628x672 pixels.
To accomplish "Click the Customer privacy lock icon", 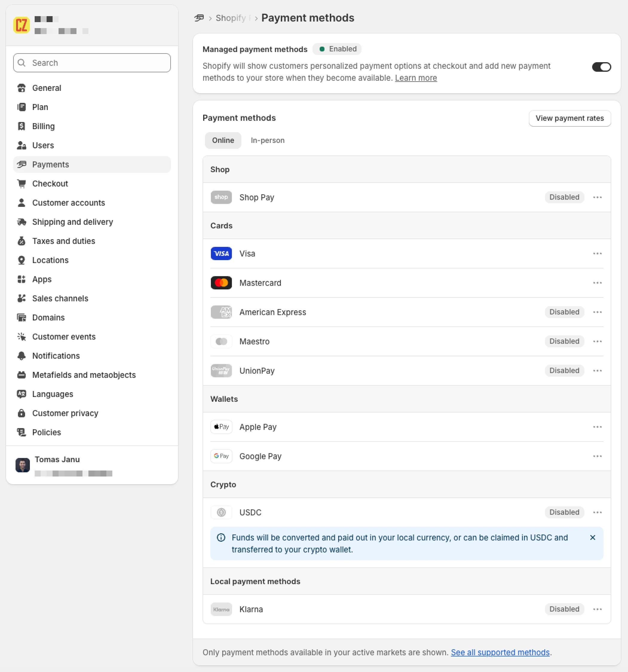I will (21, 413).
